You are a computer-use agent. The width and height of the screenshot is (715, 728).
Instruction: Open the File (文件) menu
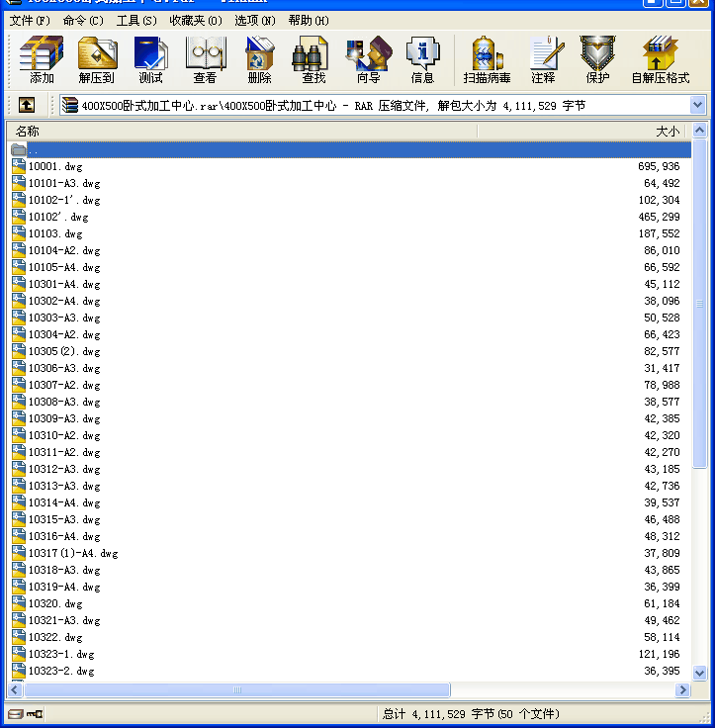pos(30,20)
